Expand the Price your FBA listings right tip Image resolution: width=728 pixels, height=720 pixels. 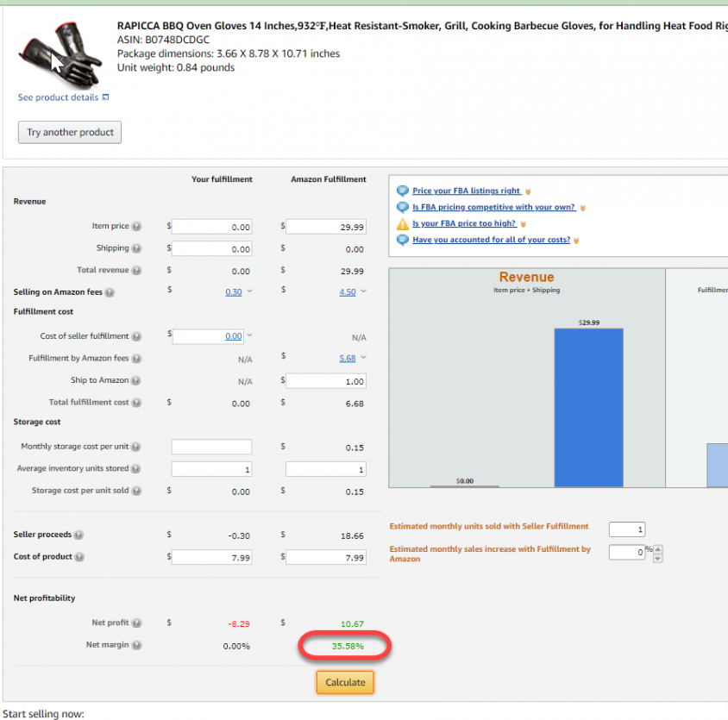coord(529,191)
